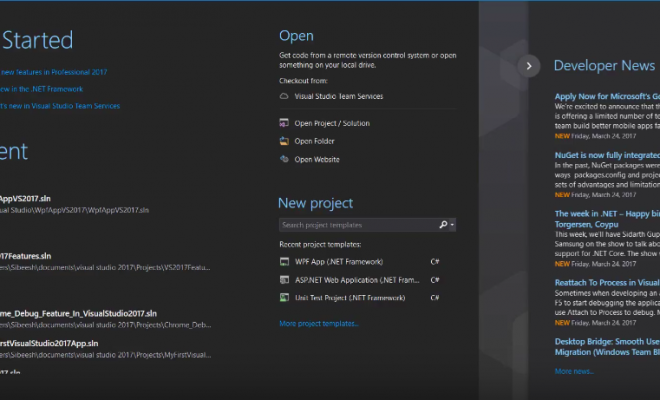Open Visual Studio Team Services checkout
The width and height of the screenshot is (660, 400).
pyautogui.click(x=339, y=96)
